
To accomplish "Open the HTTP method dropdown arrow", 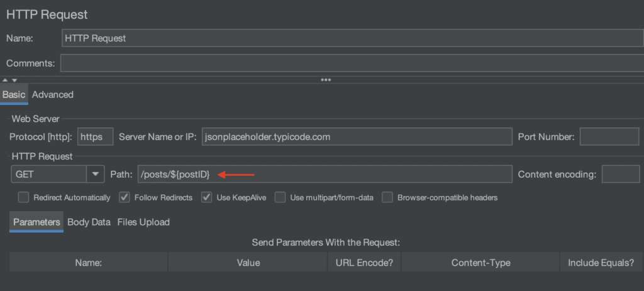I will point(96,175).
